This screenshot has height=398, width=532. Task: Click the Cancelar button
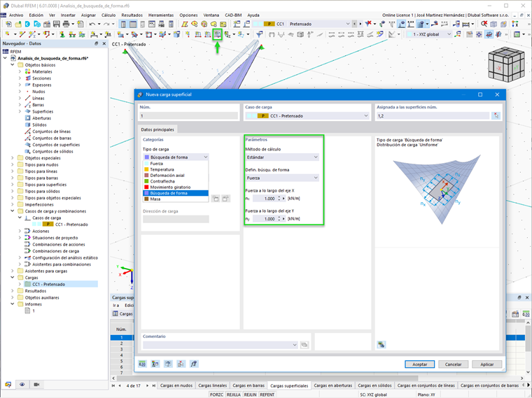(x=453, y=364)
